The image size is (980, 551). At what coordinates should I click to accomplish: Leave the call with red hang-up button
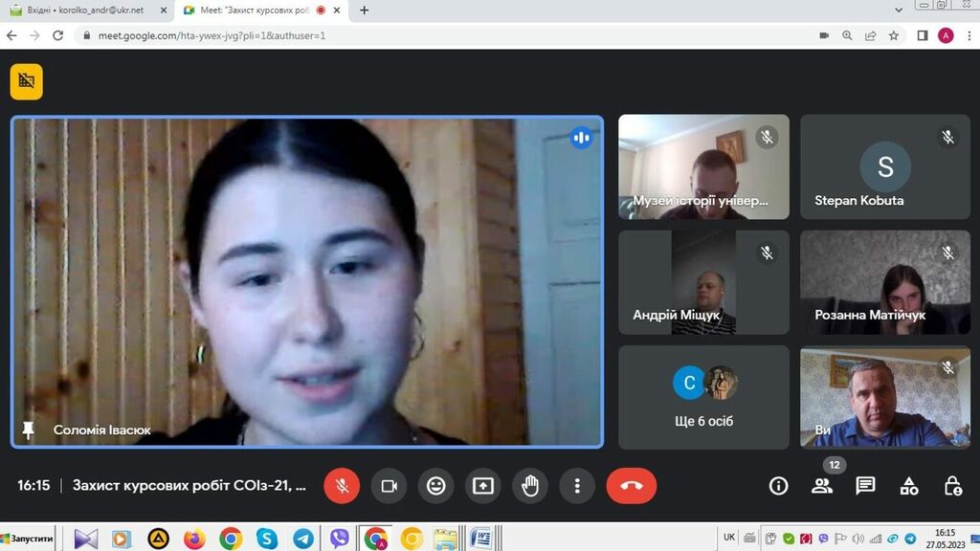click(631, 486)
